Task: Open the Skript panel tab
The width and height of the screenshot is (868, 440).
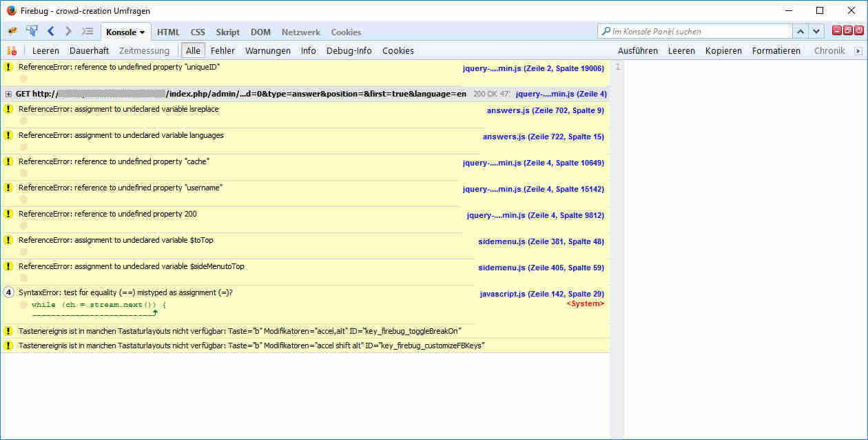Action: [227, 32]
